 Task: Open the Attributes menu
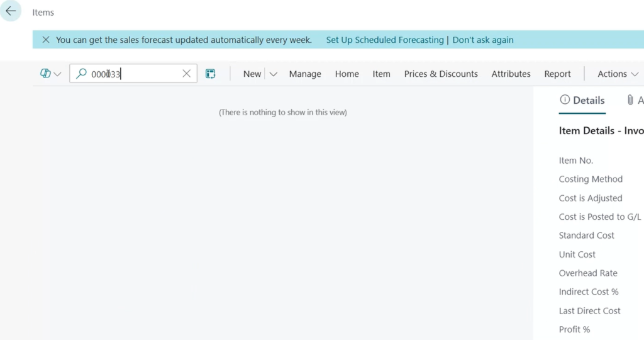(x=511, y=74)
